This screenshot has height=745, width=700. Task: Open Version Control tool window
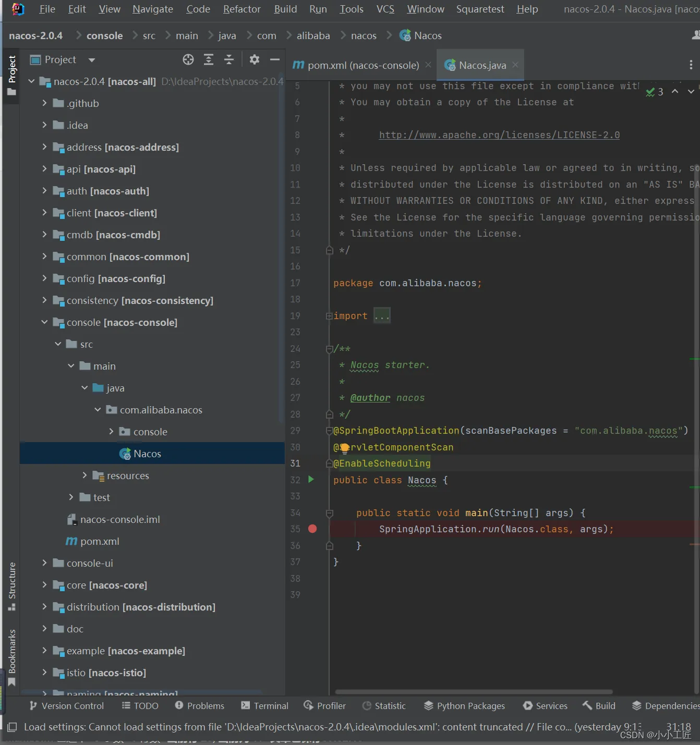pos(67,705)
